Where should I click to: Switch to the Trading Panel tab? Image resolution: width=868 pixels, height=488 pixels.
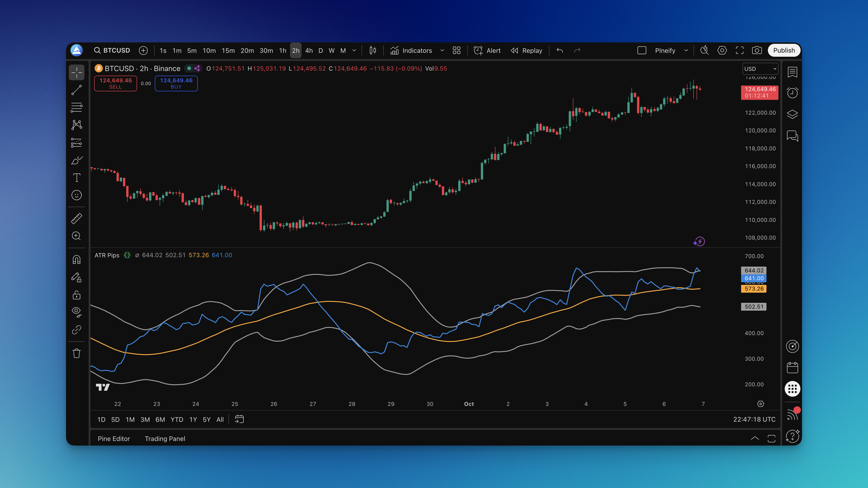165,438
